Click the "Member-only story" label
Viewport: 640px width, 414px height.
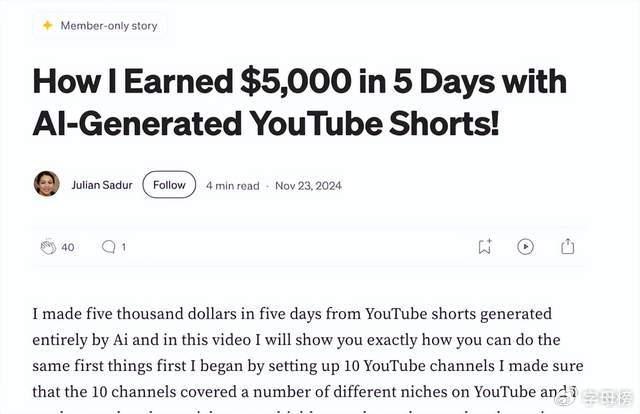(x=109, y=26)
